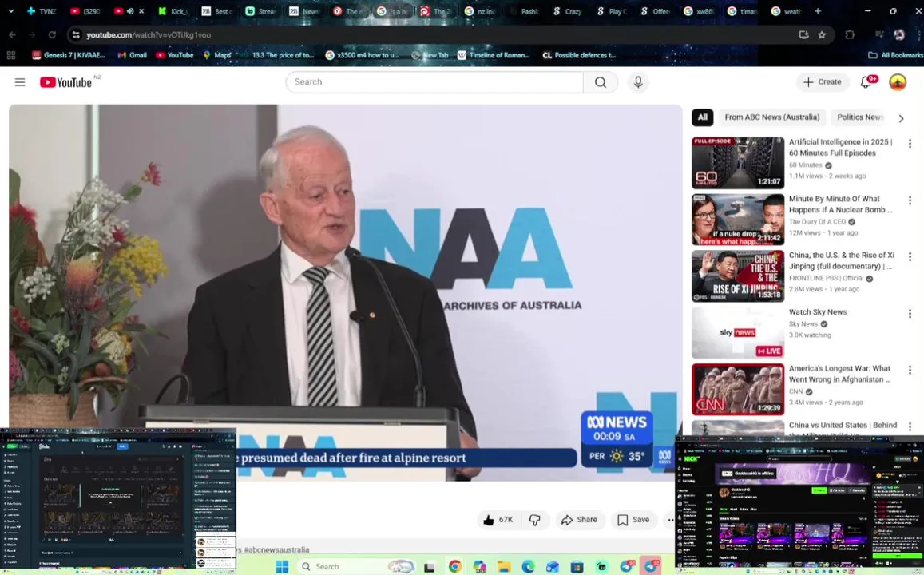Click into the YouTube search field

click(x=434, y=82)
